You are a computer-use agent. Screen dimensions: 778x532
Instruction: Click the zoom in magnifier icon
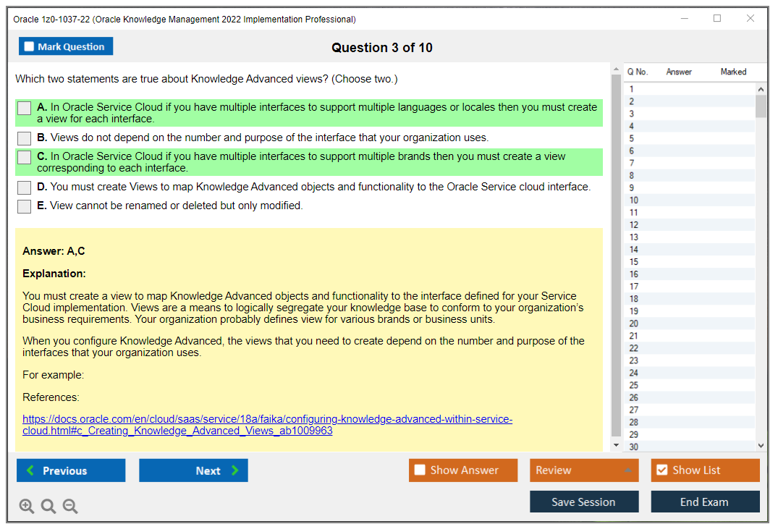click(27, 506)
